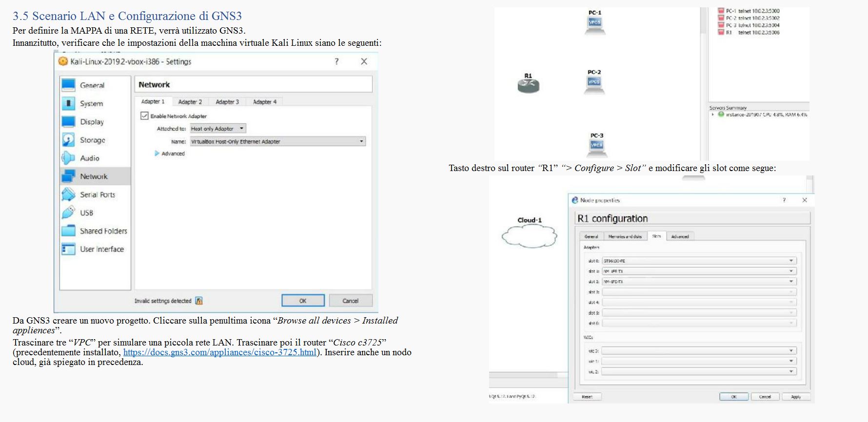Open the wic 0 dropdown
The height and width of the screenshot is (422, 868).
point(699,350)
